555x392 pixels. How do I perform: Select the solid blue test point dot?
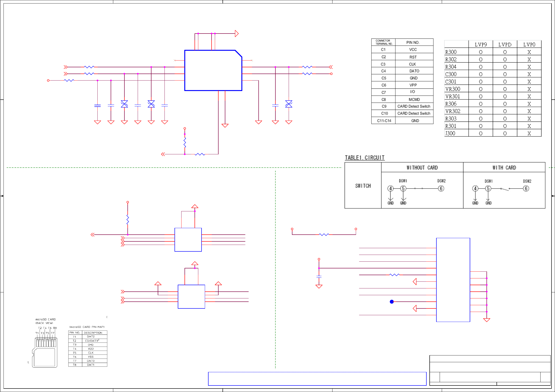click(392, 302)
